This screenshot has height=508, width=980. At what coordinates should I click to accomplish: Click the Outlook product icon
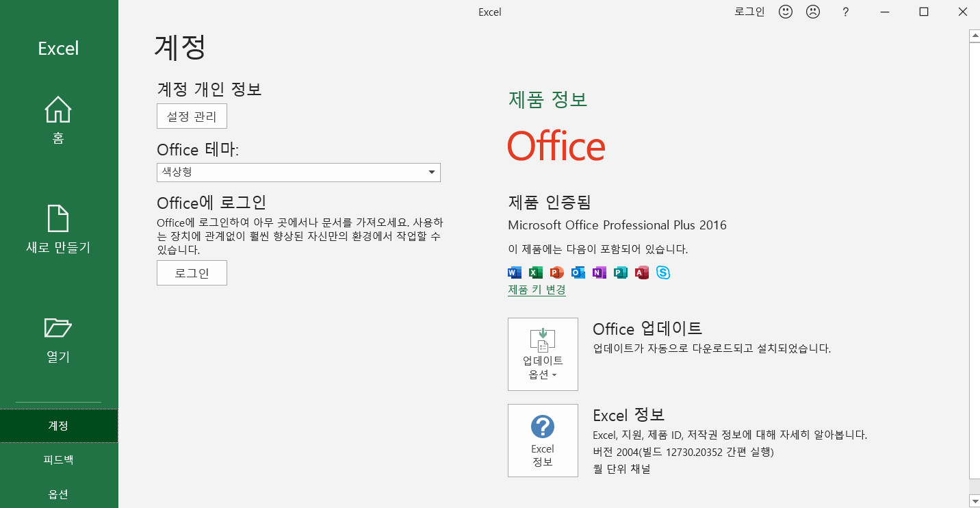coord(578,272)
